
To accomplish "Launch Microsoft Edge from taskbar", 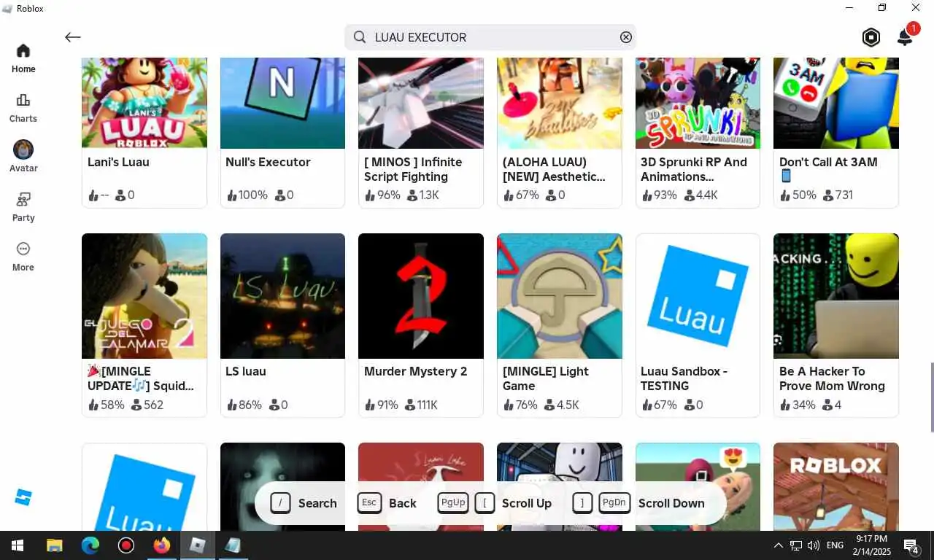I will [90, 545].
